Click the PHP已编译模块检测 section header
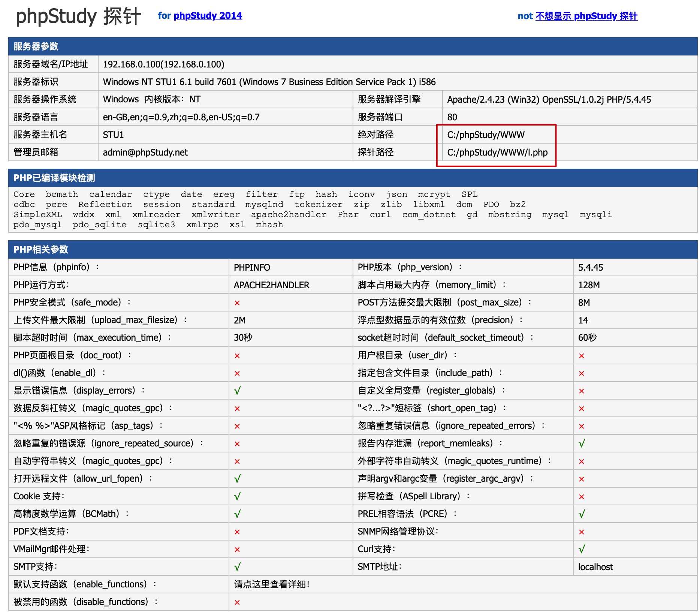The width and height of the screenshot is (700, 614). 353,178
